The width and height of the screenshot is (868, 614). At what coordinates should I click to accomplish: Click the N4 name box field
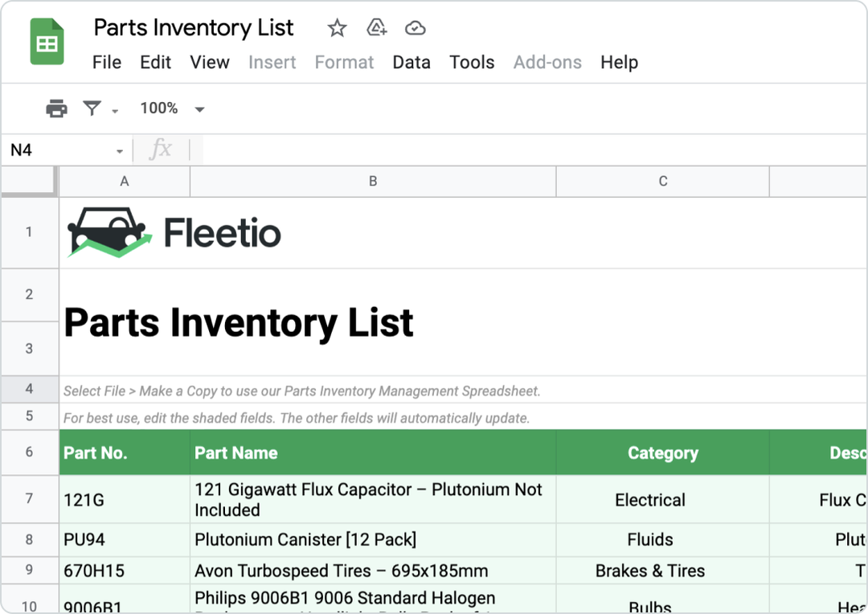click(x=61, y=150)
